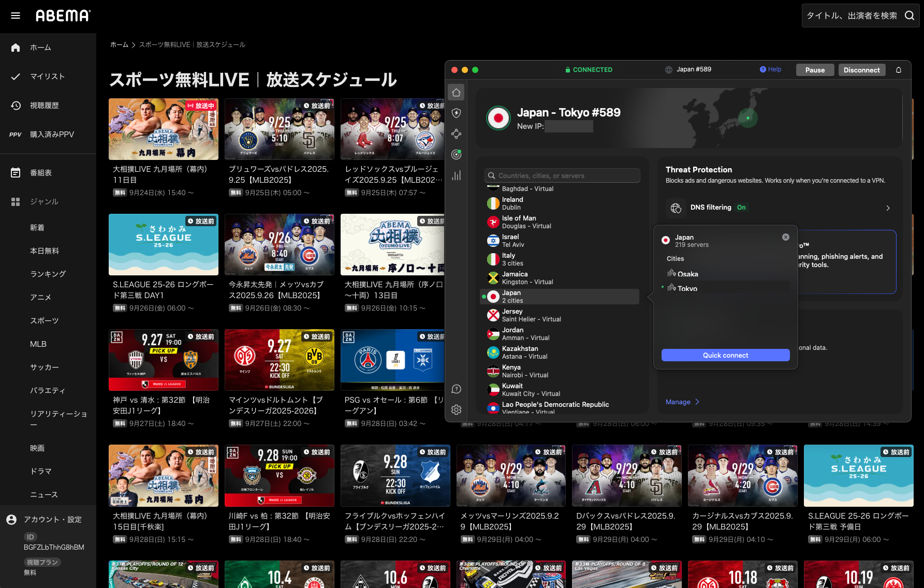The width and height of the screenshot is (924, 588).
Task: Select 本日無料 in the sidebar
Action: coord(45,251)
